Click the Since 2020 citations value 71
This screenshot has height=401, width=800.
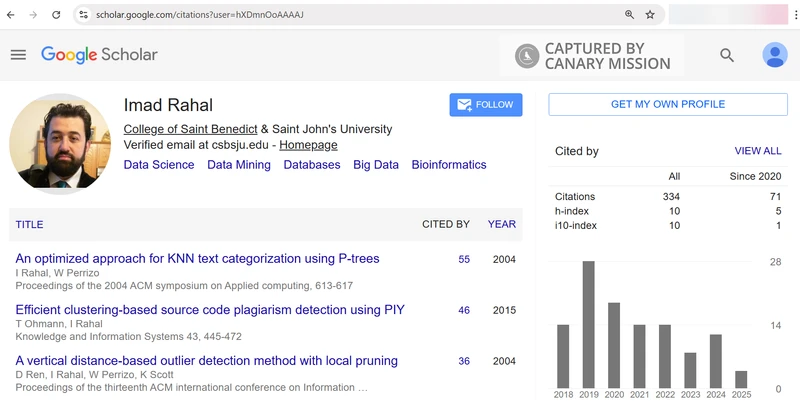pos(776,196)
